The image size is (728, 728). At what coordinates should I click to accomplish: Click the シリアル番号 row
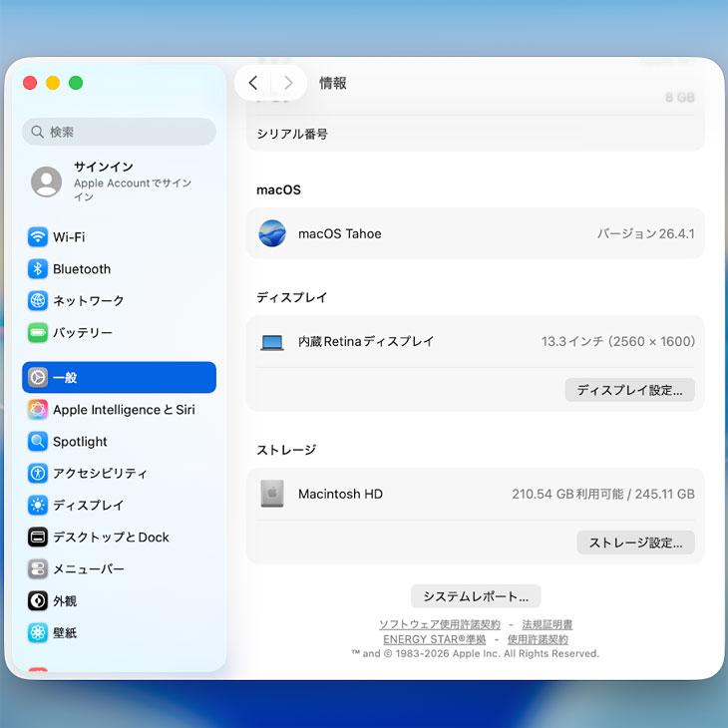(476, 134)
